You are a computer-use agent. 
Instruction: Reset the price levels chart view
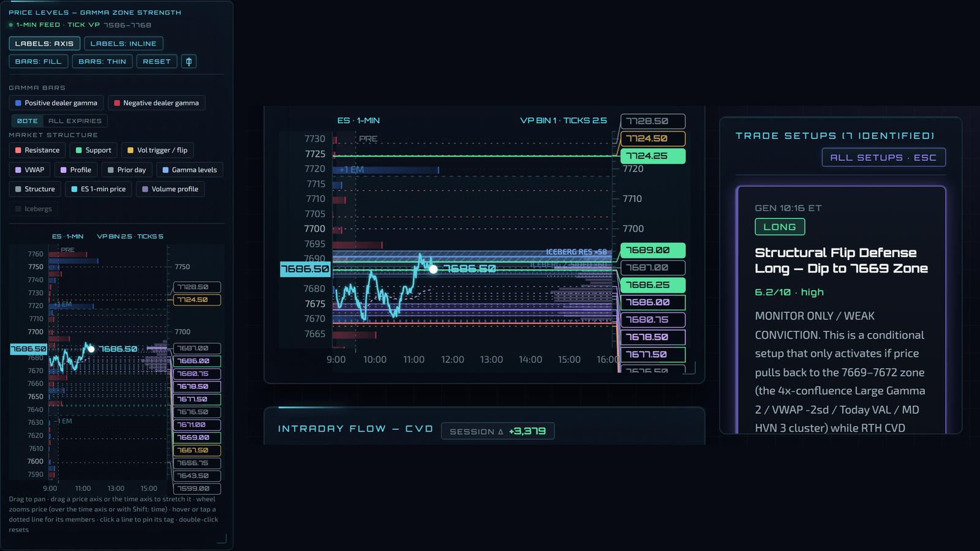(x=157, y=61)
